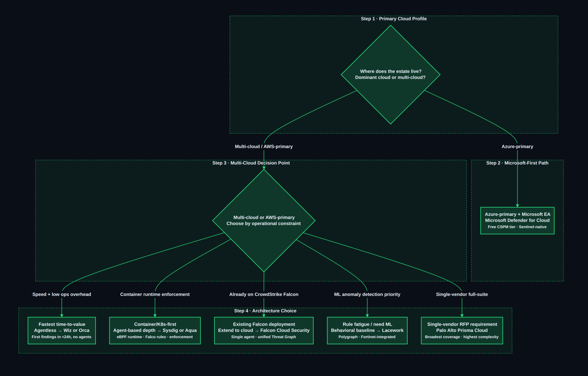
Task: Click 'Broadest coverage · highest complexity' text
Action: click(462, 337)
